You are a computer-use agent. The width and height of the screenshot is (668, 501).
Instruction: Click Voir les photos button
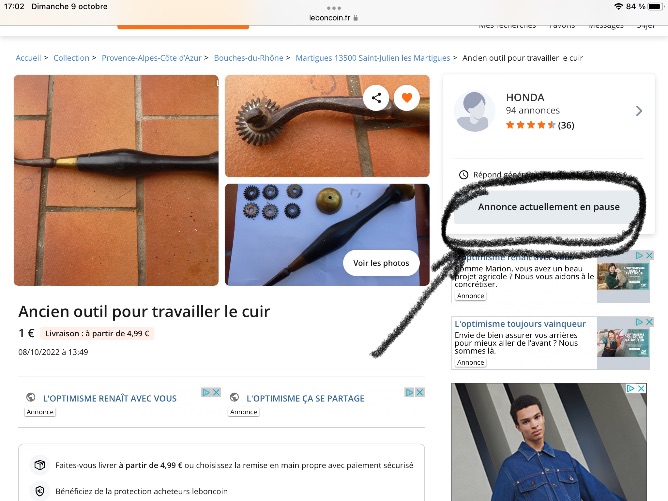pyautogui.click(x=381, y=263)
